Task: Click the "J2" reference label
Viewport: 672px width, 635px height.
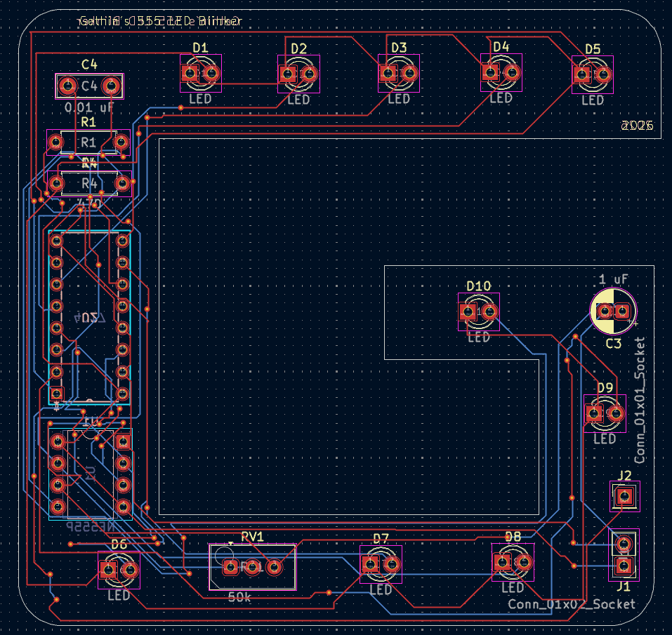Action: coord(625,476)
